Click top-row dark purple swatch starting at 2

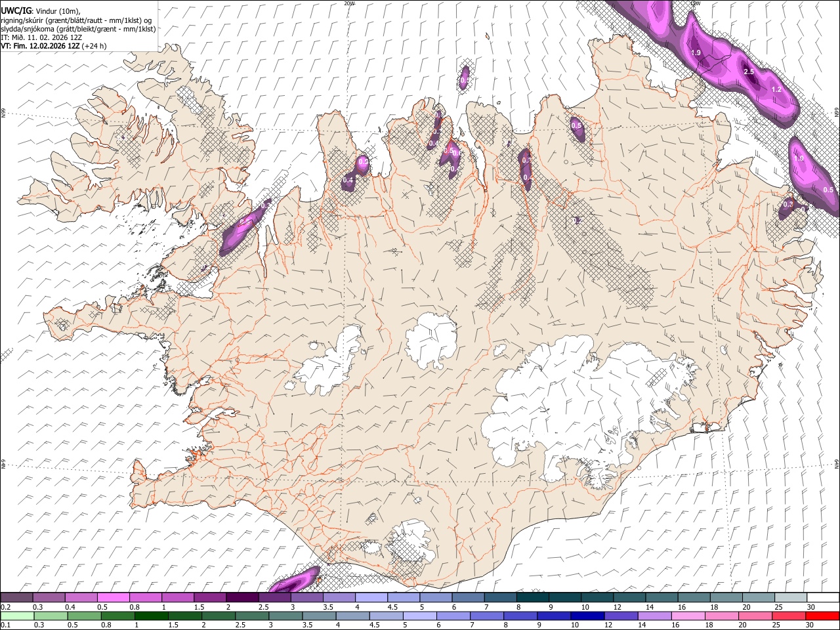[x=242, y=597]
